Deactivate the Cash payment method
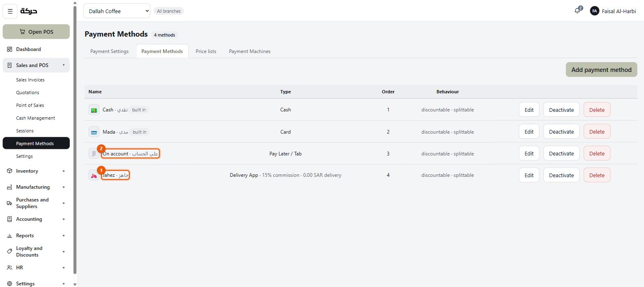Image resolution: width=644 pixels, height=287 pixels. (x=561, y=110)
